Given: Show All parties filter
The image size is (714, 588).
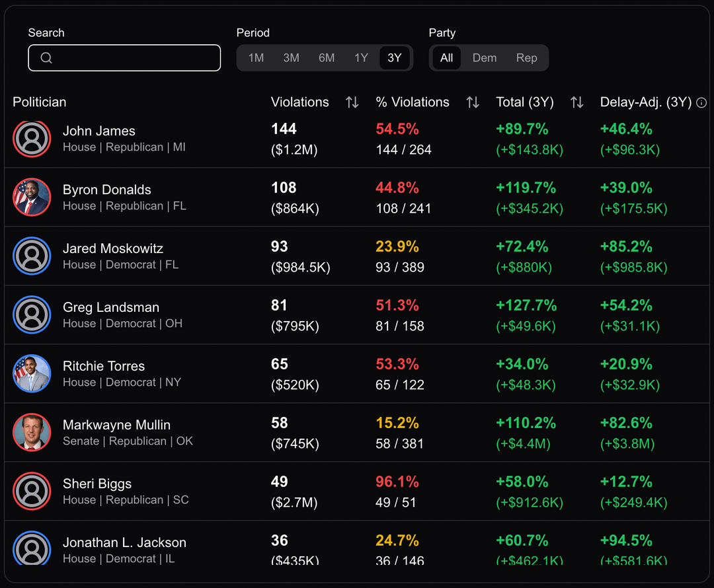Looking at the screenshot, I should [447, 58].
